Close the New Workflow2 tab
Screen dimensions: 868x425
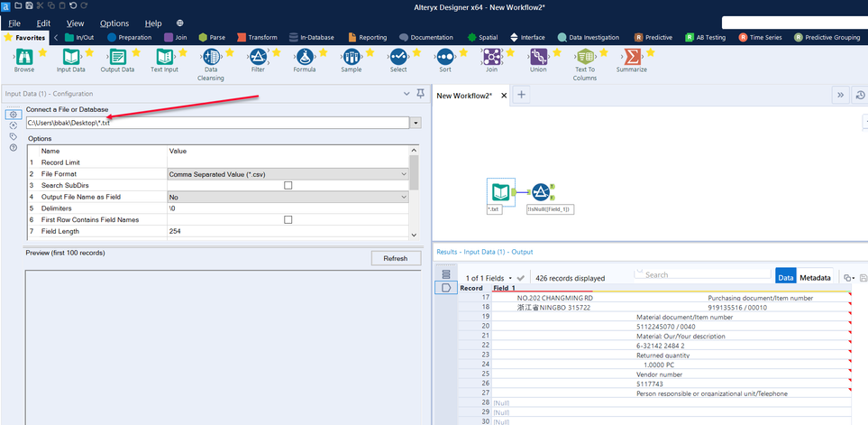click(x=504, y=96)
